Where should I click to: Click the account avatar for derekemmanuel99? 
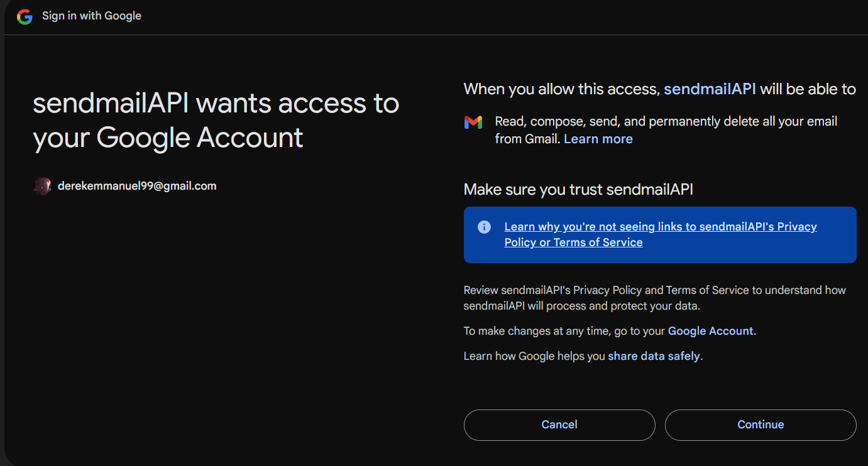pyautogui.click(x=42, y=186)
